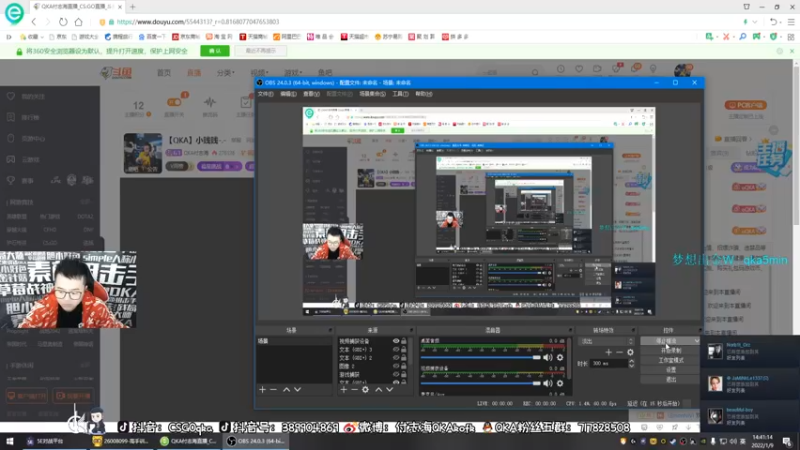Open browser address history dropdown arrow

[755, 22]
